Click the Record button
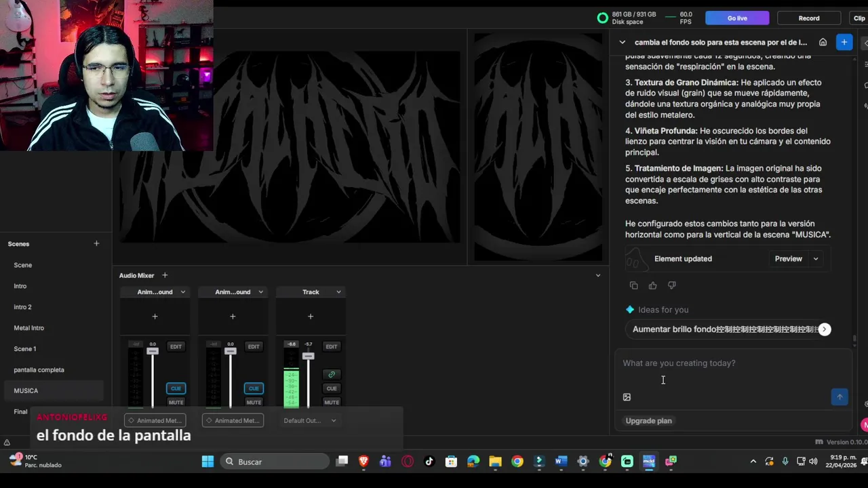 tap(809, 18)
